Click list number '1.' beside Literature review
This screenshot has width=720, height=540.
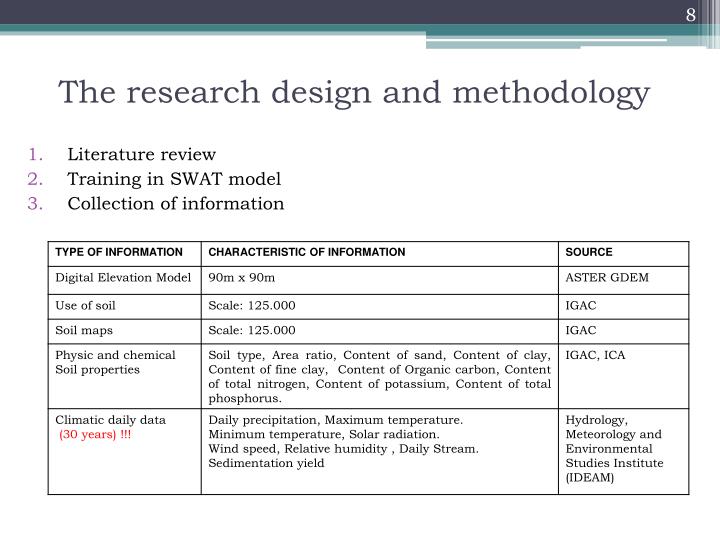pyautogui.click(x=35, y=154)
